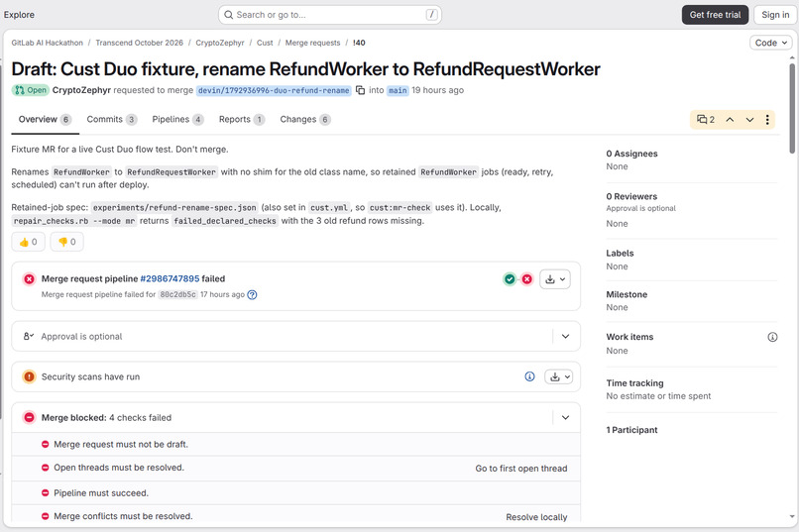This screenshot has height=532, width=799.
Task: Go to Cust breadcrumb
Action: [265, 43]
